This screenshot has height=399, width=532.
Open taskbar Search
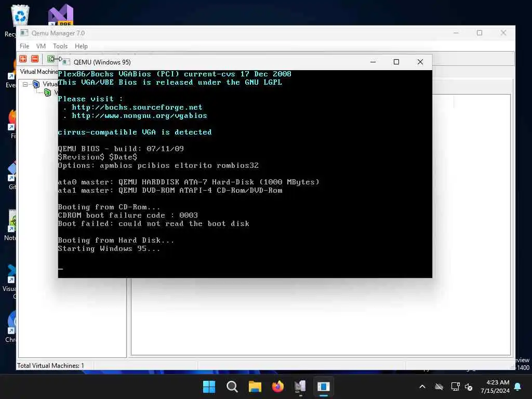(x=232, y=387)
